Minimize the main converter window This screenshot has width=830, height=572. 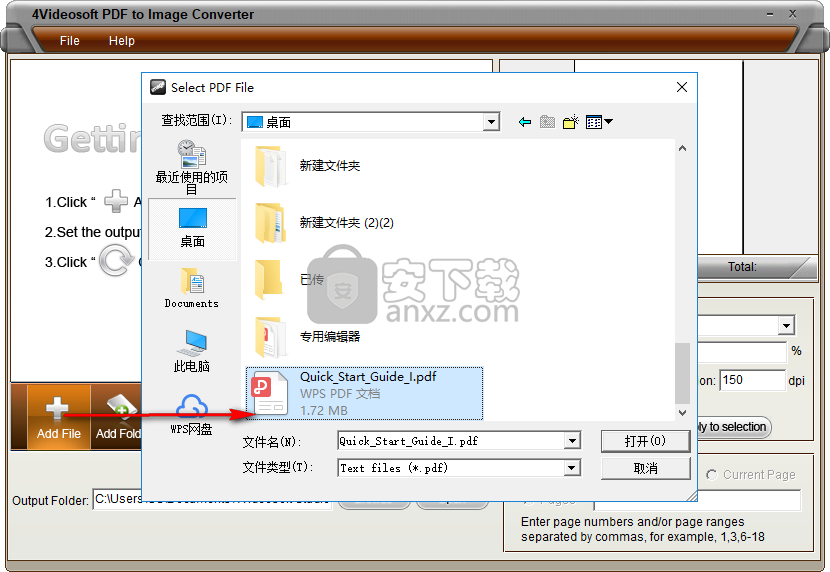click(x=770, y=14)
